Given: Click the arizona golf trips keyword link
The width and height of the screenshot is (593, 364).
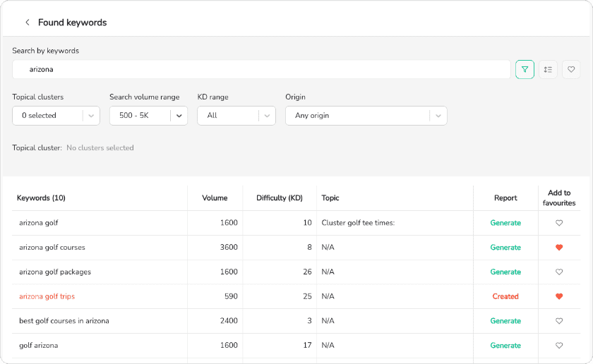Looking at the screenshot, I should coord(47,297).
